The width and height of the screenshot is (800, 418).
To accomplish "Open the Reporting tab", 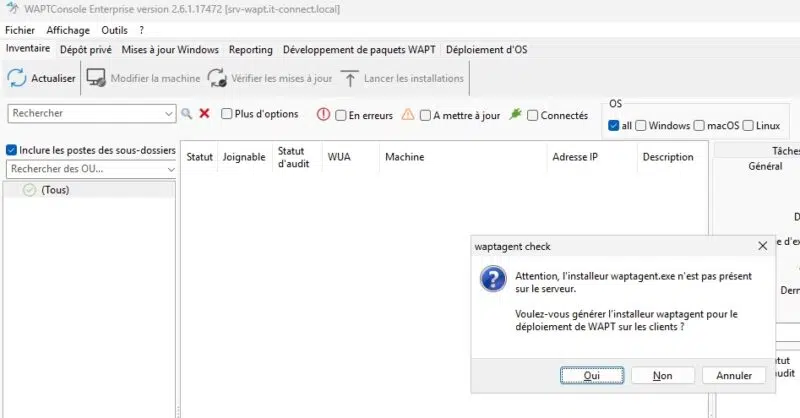I will (251, 50).
